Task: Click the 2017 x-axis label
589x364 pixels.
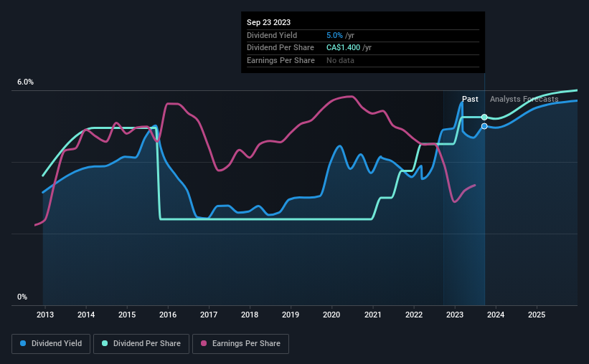Action: point(209,315)
